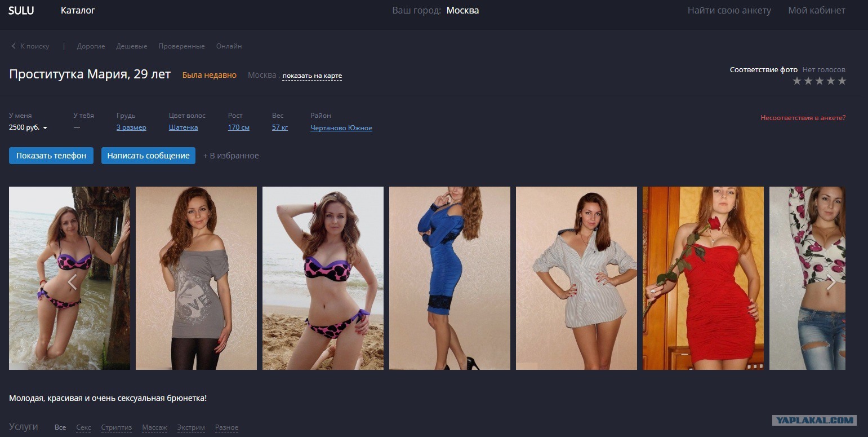Image resolution: width=868 pixels, height=437 pixels.
Task: Rate photo match with the first star
Action: [x=797, y=81]
